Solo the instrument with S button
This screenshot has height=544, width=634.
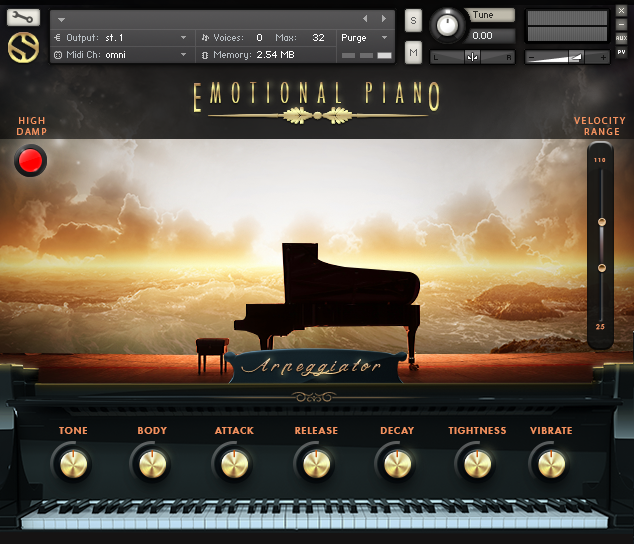tap(413, 20)
